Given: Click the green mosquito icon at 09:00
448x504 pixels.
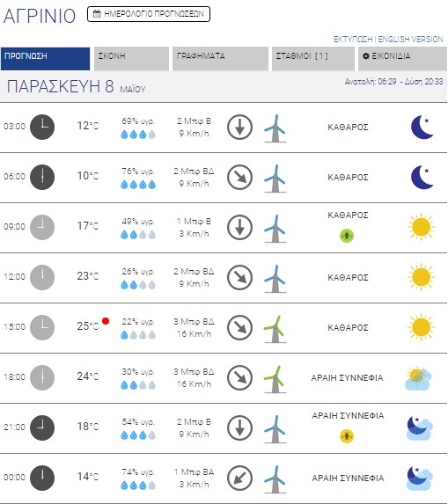Looking at the screenshot, I should tap(347, 236).
